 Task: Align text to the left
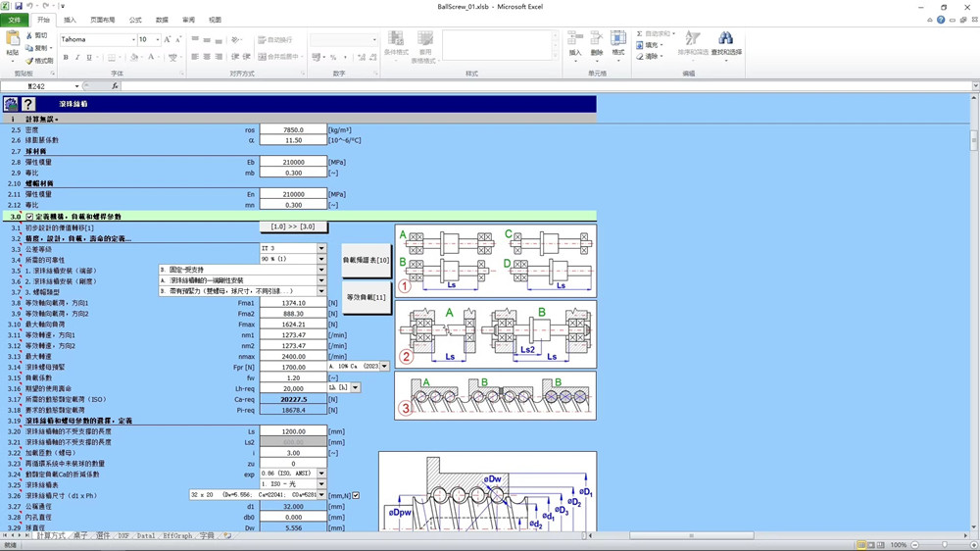coord(195,57)
